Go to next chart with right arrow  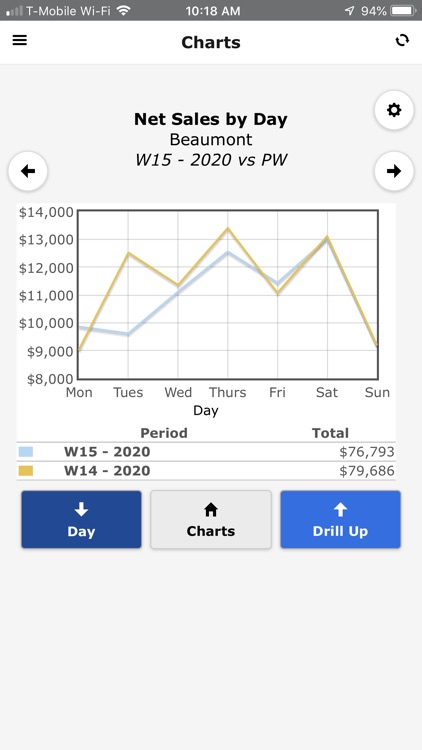click(394, 171)
